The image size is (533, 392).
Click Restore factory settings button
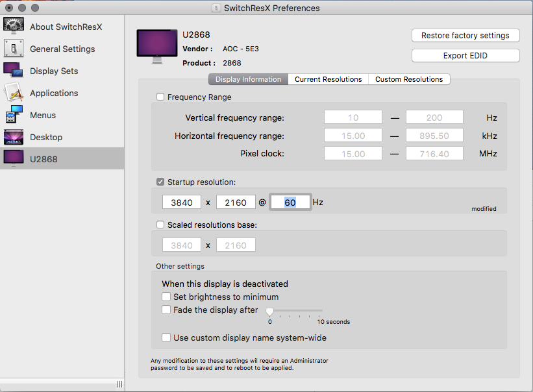coord(465,36)
